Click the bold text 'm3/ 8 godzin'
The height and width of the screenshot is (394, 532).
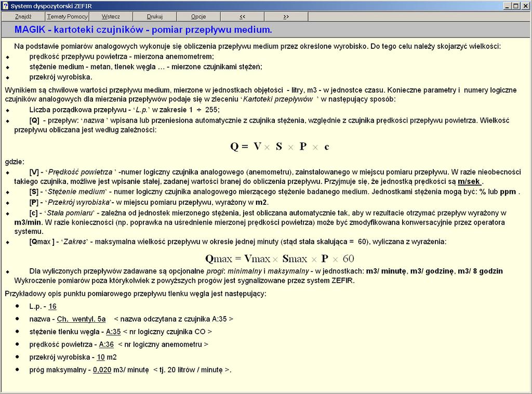click(x=481, y=271)
